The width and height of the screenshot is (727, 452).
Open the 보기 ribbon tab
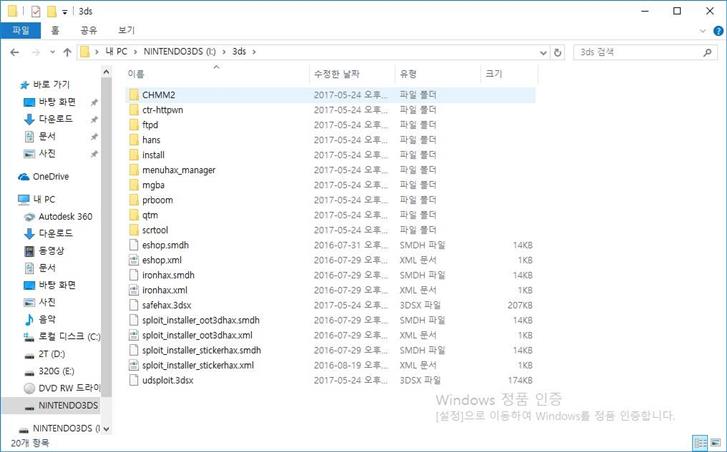pos(126,31)
